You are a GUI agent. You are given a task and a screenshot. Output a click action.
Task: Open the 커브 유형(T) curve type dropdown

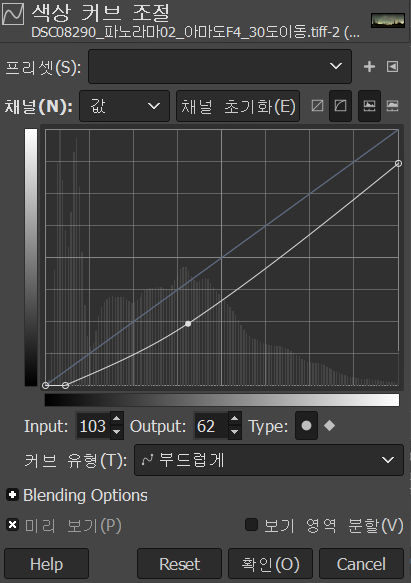(x=269, y=460)
